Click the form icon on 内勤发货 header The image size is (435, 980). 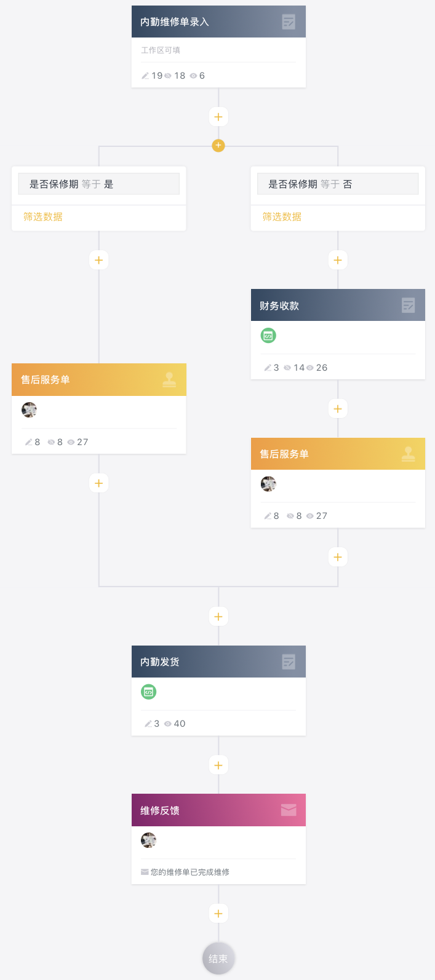[289, 662]
